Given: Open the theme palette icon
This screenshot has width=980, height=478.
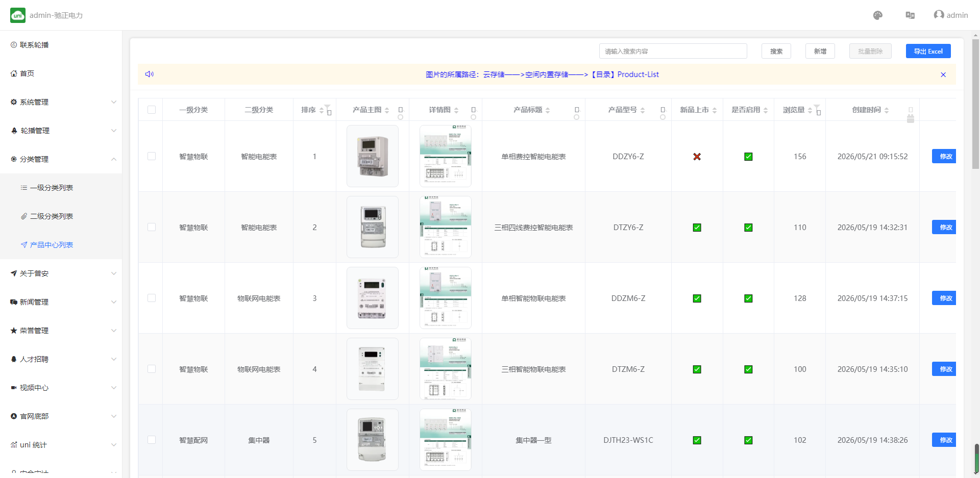Looking at the screenshot, I should tap(877, 15).
